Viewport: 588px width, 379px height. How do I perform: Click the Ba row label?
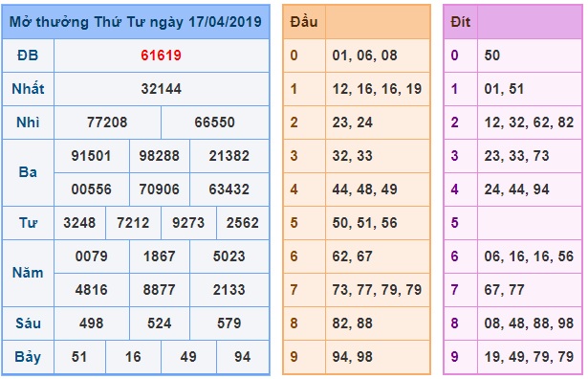28,172
